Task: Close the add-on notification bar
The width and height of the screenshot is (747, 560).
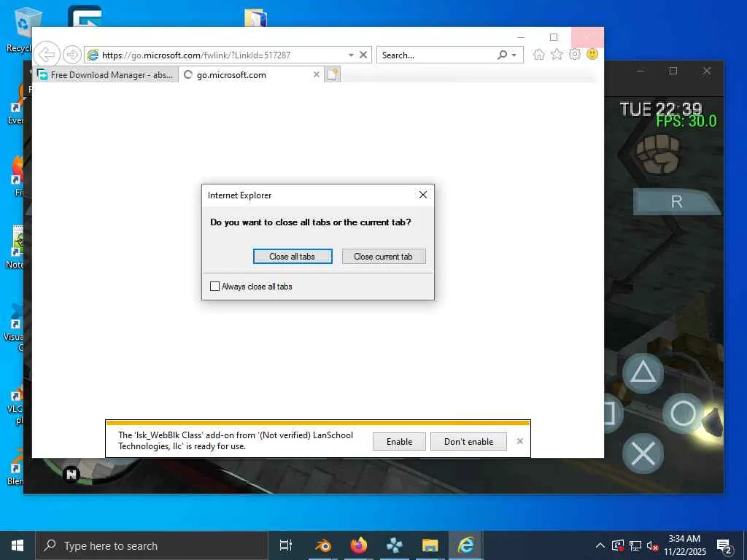Action: point(519,441)
